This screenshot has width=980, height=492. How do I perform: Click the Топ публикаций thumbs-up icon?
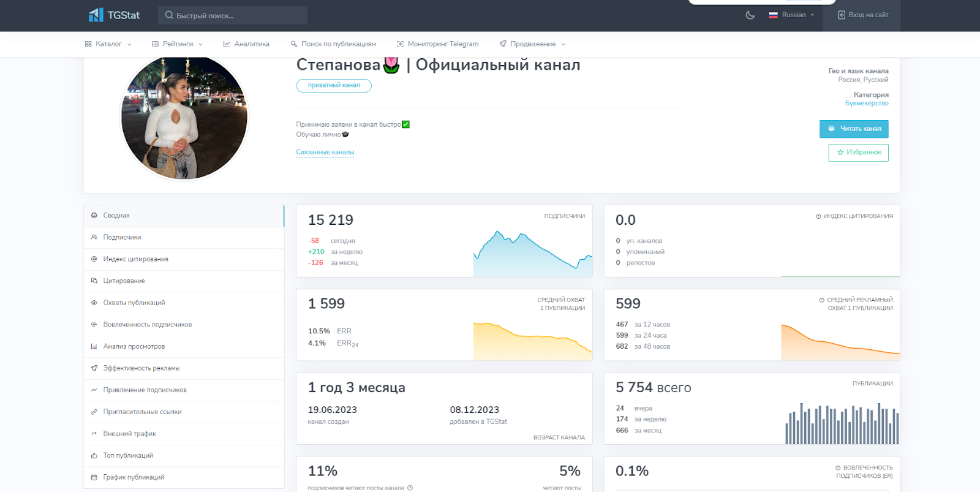click(x=94, y=456)
